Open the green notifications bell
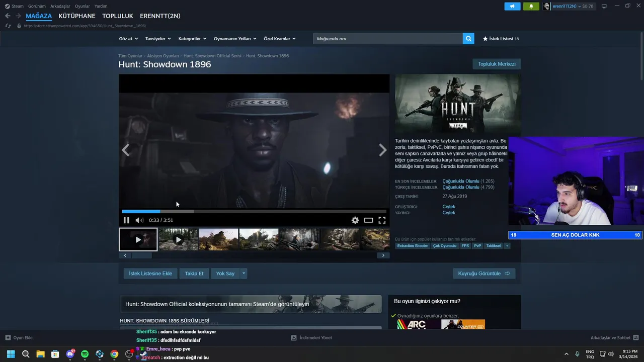This screenshot has width=644, height=362. [531, 6]
